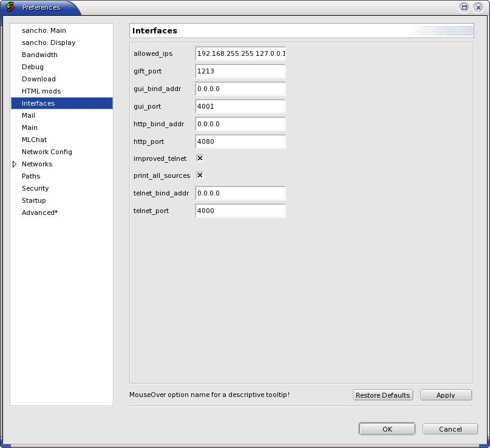Go to the Security settings section
Screen dimensions: 490x448
[x=35, y=188]
